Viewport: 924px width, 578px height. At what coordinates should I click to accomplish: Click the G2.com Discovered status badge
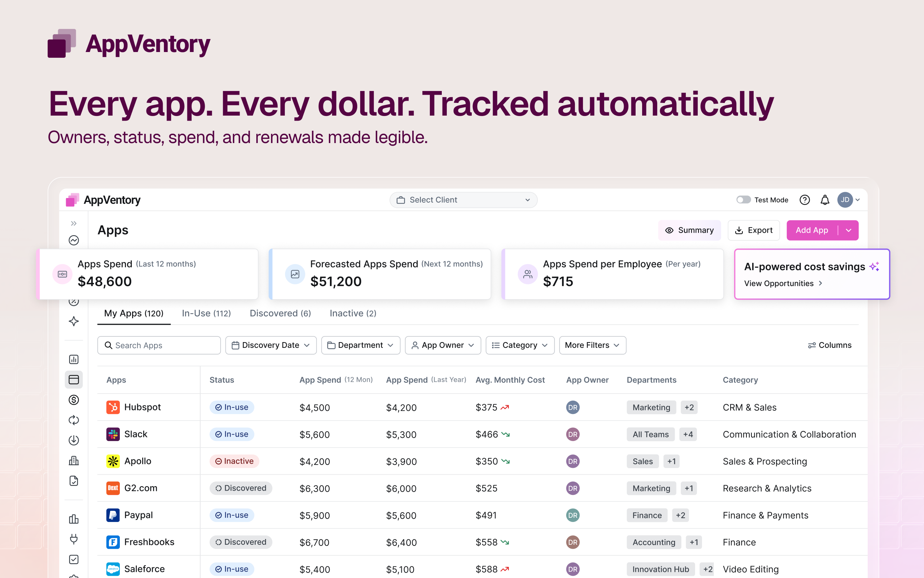pos(241,488)
